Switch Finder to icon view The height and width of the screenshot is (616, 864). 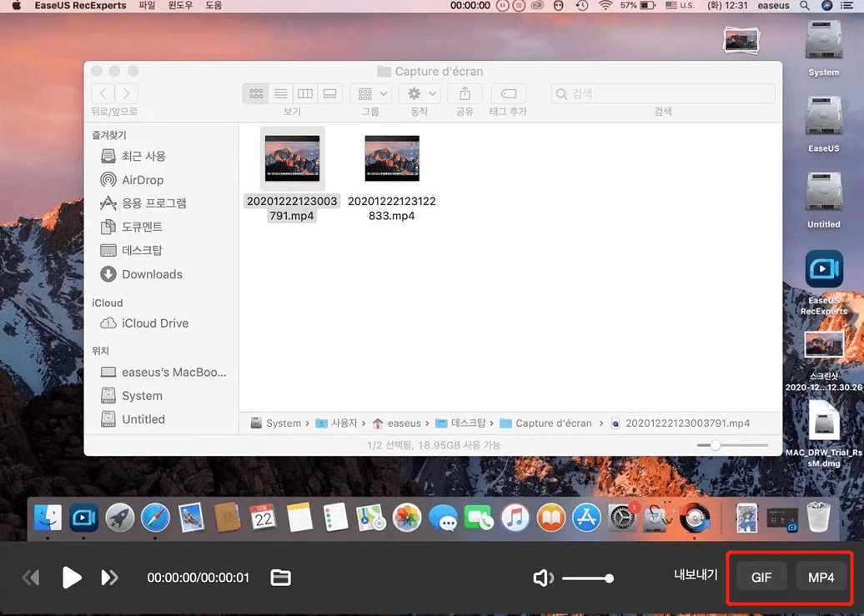(256, 93)
